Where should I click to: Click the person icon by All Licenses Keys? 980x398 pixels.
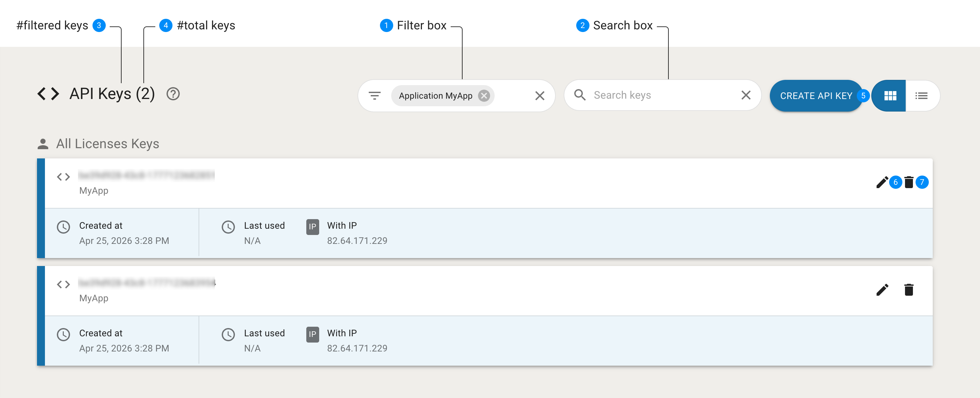coord(43,144)
